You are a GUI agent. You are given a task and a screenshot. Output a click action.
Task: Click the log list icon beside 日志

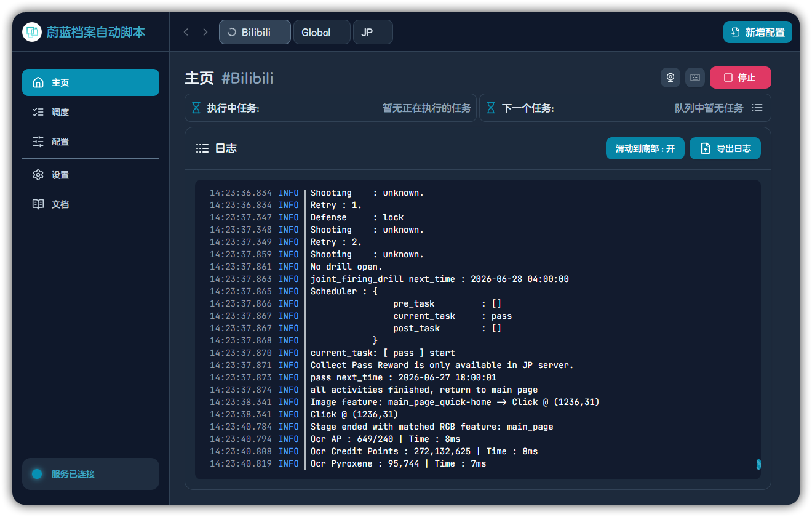pyautogui.click(x=202, y=148)
